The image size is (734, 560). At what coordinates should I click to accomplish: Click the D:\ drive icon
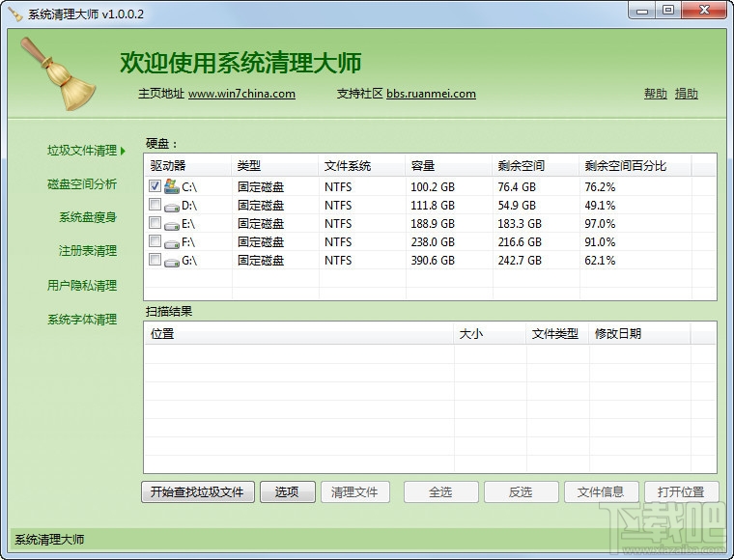click(172, 207)
